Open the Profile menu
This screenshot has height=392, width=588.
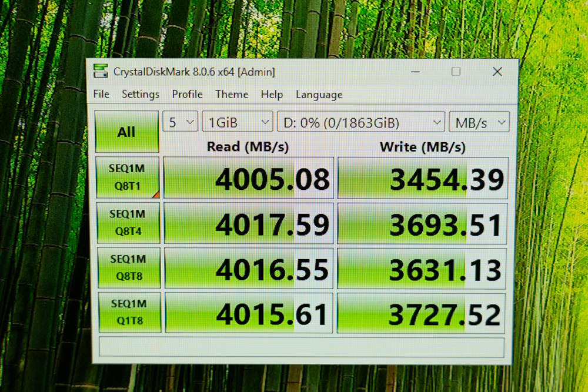[x=187, y=94]
